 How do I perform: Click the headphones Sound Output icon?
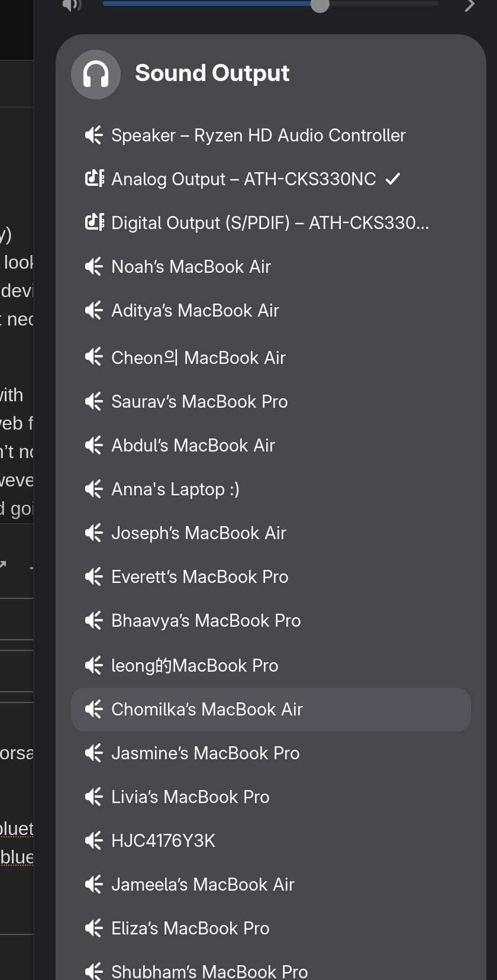[x=96, y=74]
